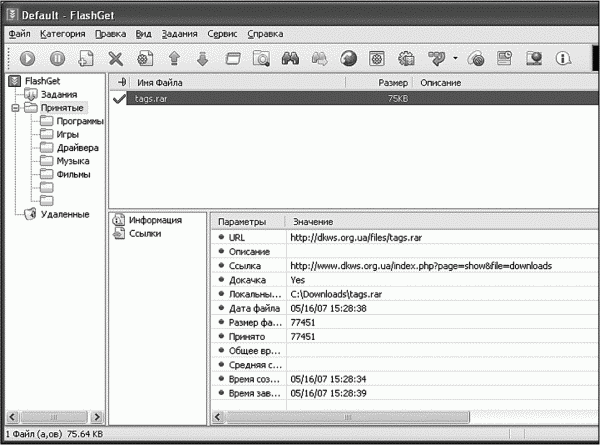Select the Дата файла value 05/16/07 15:28:38

(x=328, y=308)
